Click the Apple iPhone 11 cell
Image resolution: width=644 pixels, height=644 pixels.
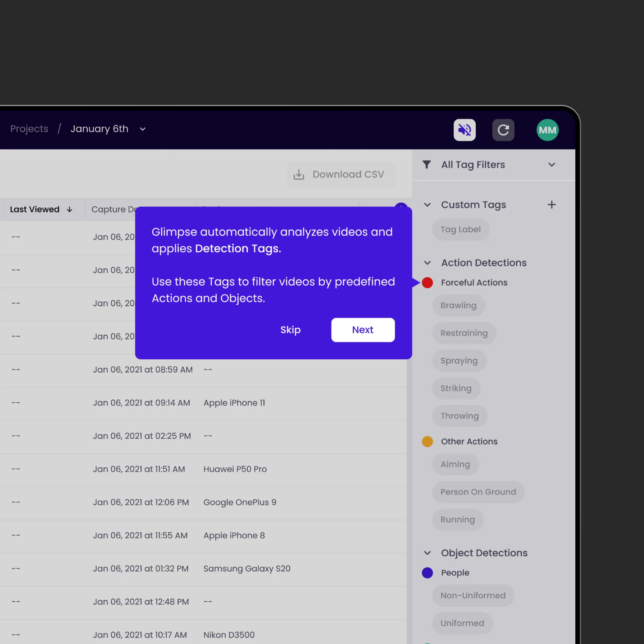(x=234, y=403)
